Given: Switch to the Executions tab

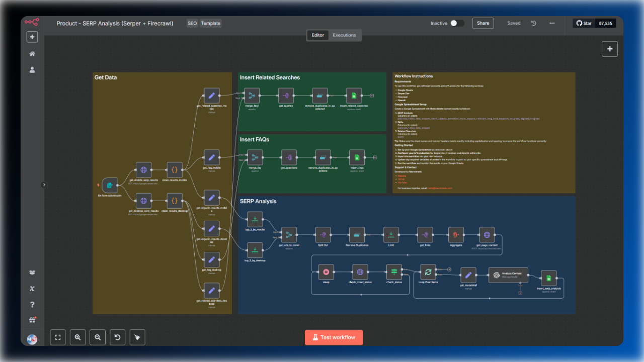Looking at the screenshot, I should (345, 35).
